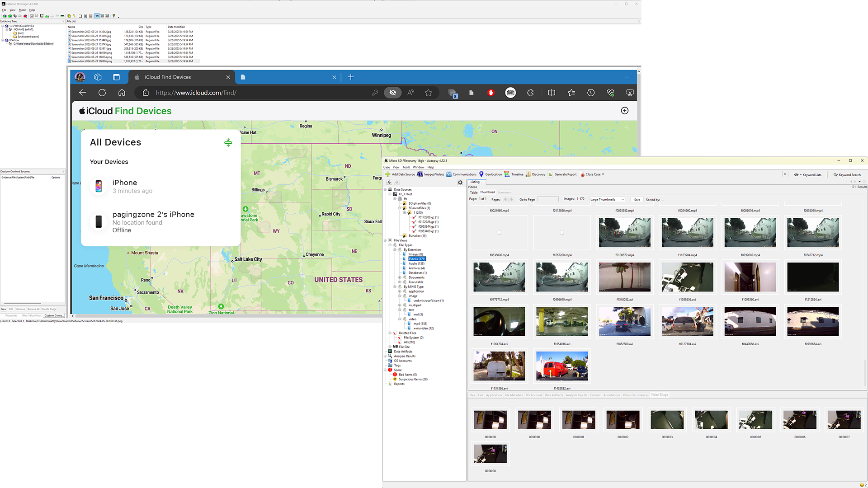
Task: Open the Communications viewer in Autopsy
Action: coord(462,174)
